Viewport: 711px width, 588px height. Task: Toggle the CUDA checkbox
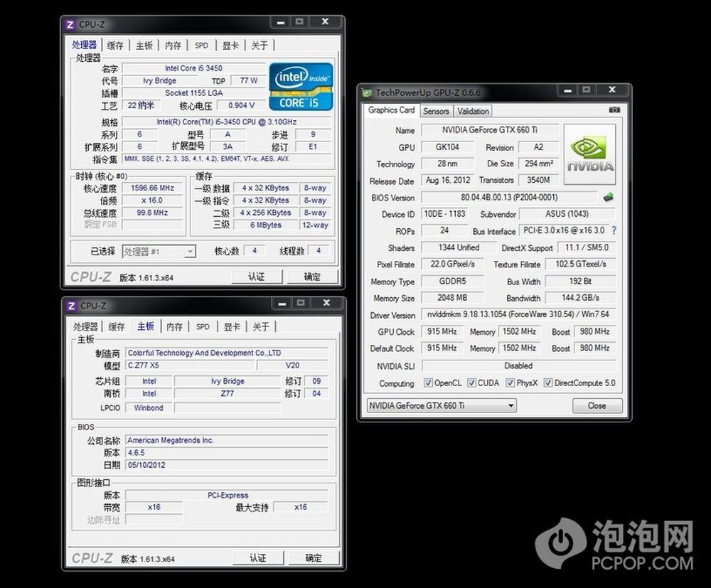point(471,383)
